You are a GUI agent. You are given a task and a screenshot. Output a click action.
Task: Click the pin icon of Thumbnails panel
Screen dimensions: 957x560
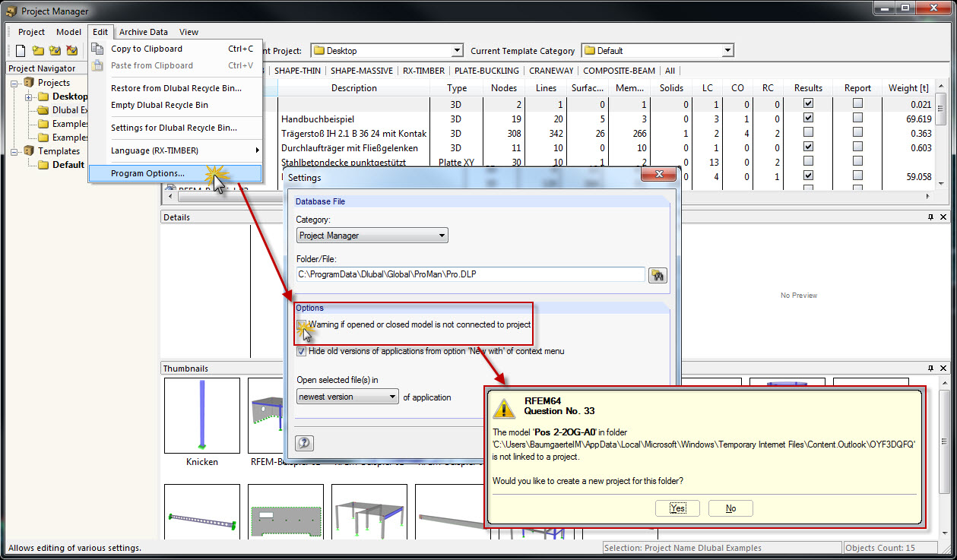point(930,369)
